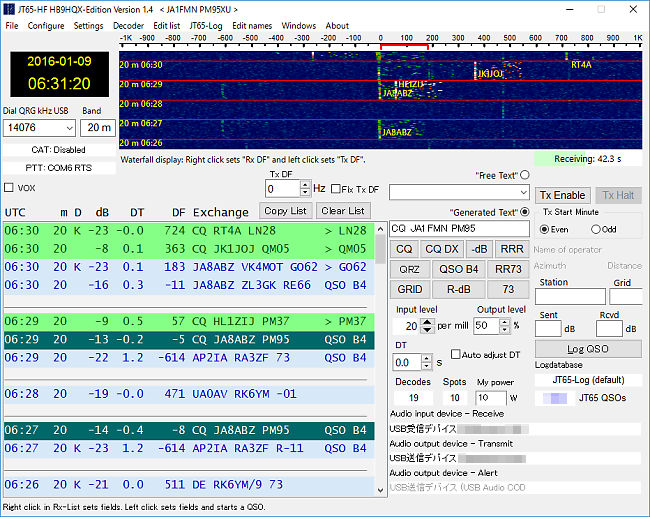Screen dimensions: 650x517
Task: Click the Copy List button
Action: coord(285,211)
